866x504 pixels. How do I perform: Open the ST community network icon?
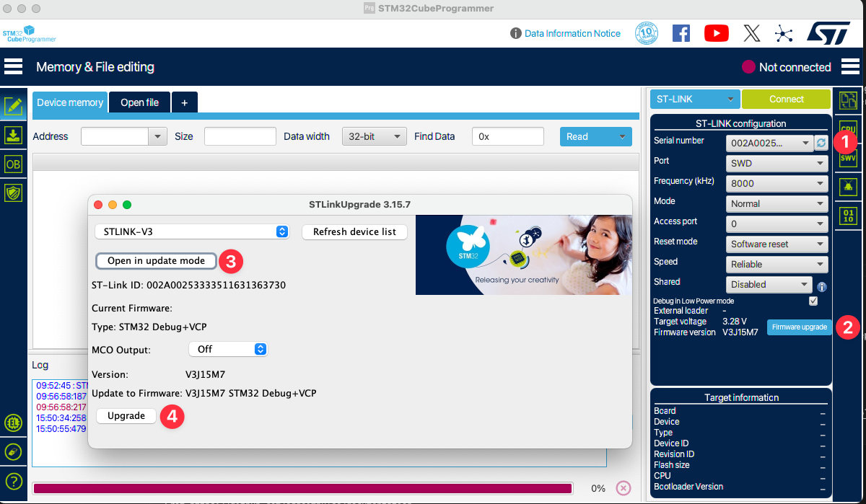point(784,33)
